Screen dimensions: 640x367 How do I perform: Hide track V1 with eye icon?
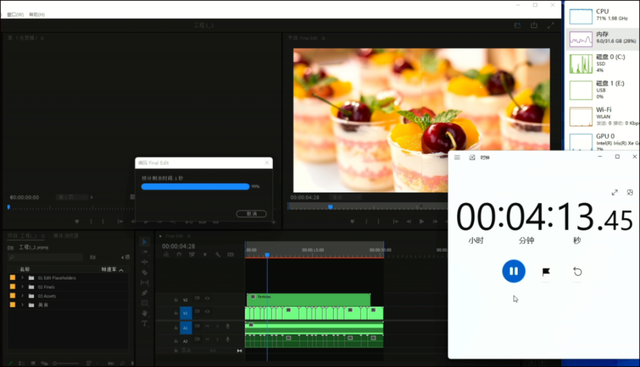point(207,311)
